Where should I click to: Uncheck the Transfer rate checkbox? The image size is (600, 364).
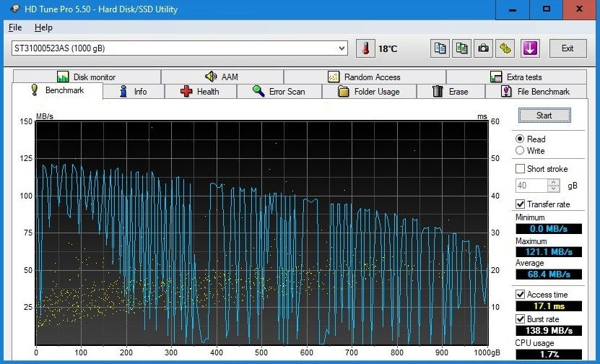(520, 204)
